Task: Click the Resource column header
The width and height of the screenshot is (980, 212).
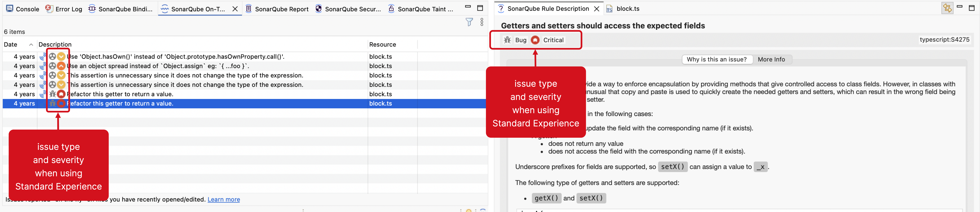Action: (x=382, y=45)
